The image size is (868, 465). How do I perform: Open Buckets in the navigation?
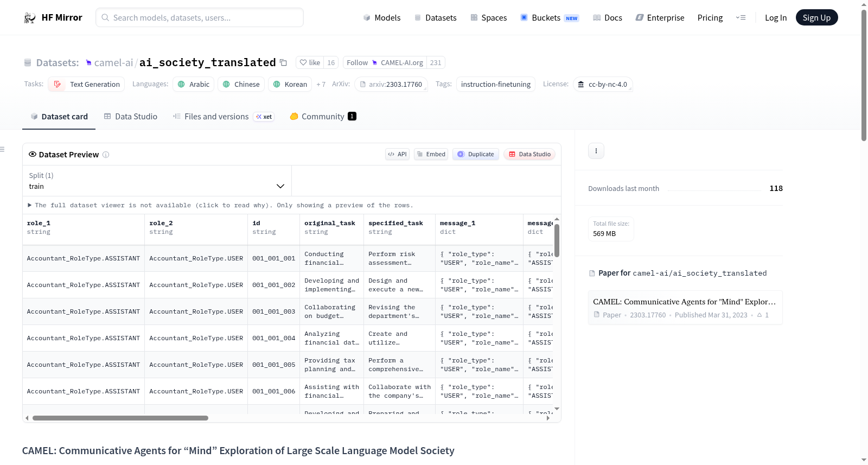(550, 18)
